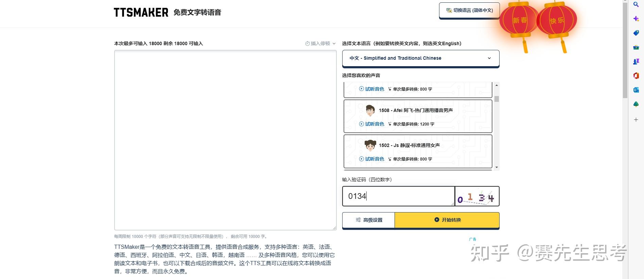Play the 试听音色 preview for 1508 Afei
644x279 pixels.
[x=371, y=124]
